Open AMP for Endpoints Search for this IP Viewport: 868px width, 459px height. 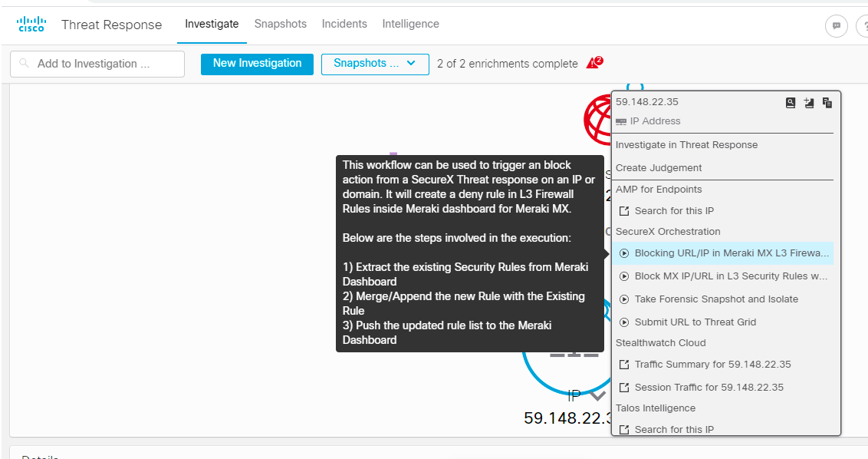pos(674,210)
